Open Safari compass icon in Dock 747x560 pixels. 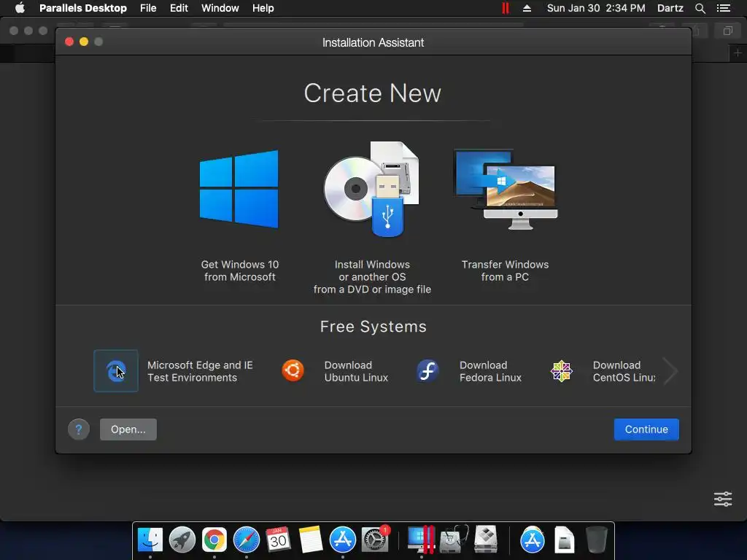pos(247,540)
